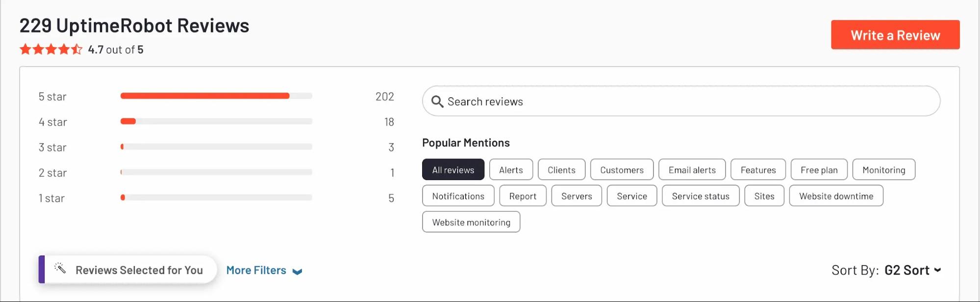Click the magnifying glass icon in the search bar
Screen dimensions: 980x302
tap(438, 101)
